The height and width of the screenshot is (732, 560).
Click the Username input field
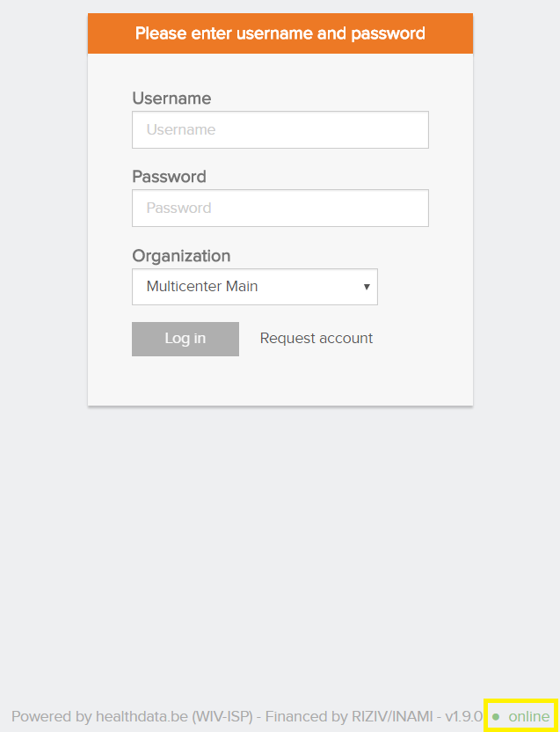(280, 130)
